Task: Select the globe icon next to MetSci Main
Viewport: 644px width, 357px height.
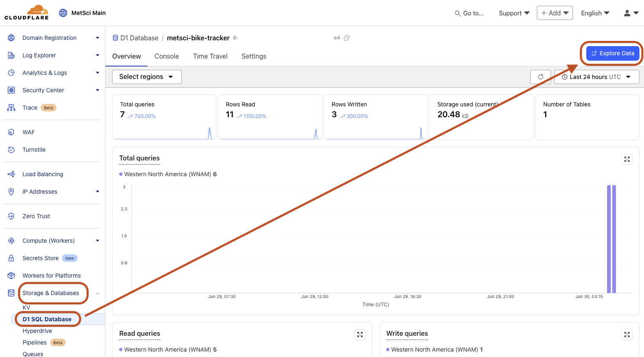Action: (63, 12)
